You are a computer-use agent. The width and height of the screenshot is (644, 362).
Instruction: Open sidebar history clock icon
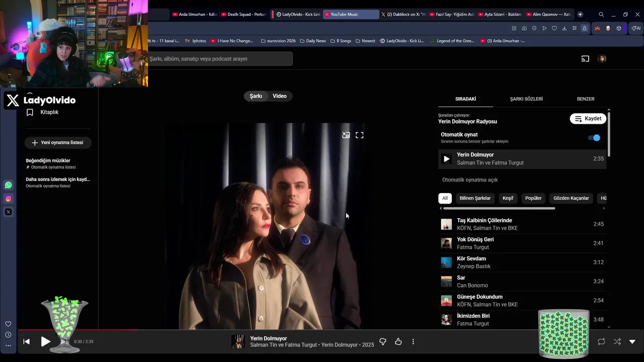tap(8, 335)
